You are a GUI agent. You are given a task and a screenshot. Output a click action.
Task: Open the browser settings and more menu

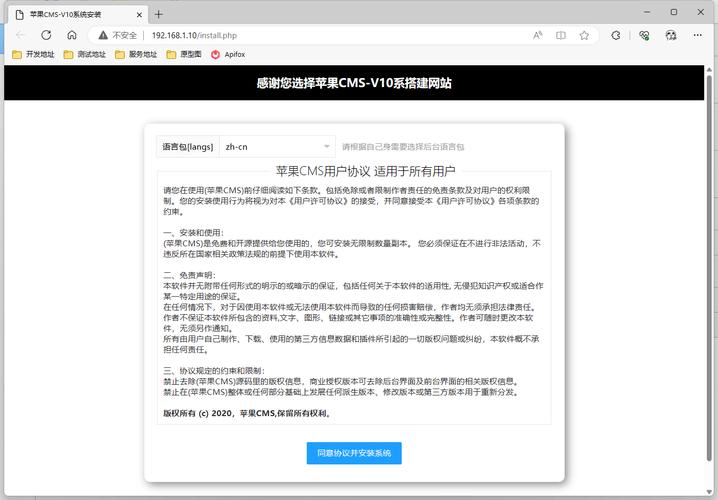(x=697, y=35)
